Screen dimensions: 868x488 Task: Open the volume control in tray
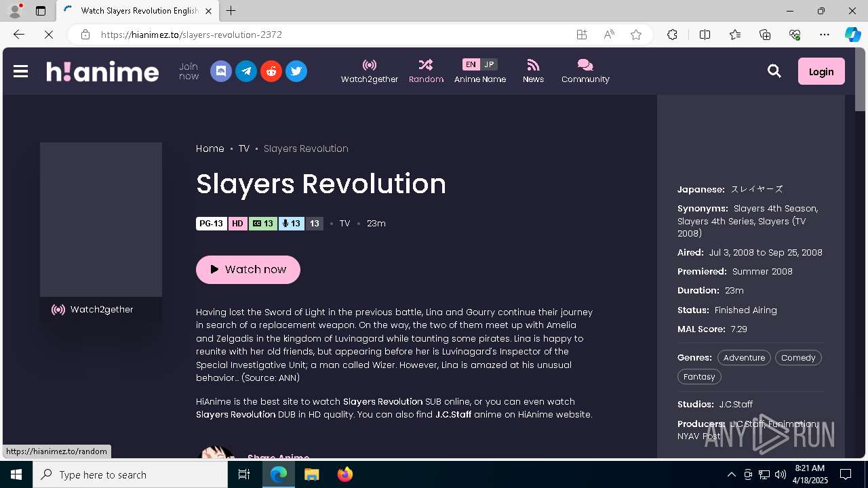point(780,474)
